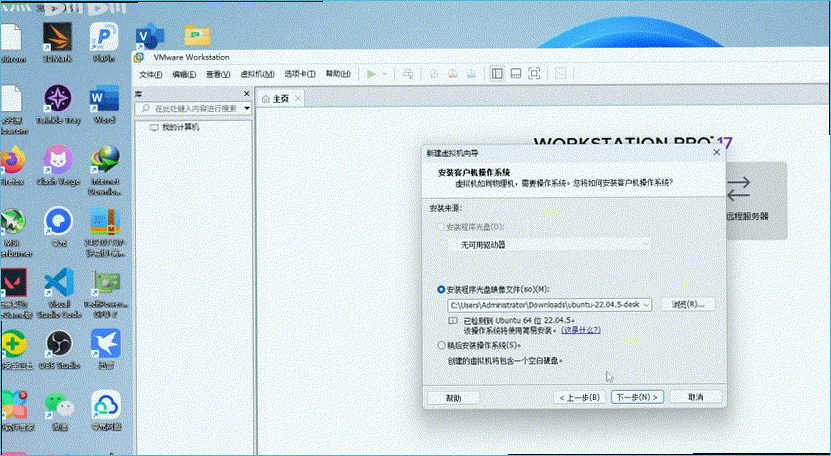Open the cloud drive icon beside WeChat

pos(105,411)
